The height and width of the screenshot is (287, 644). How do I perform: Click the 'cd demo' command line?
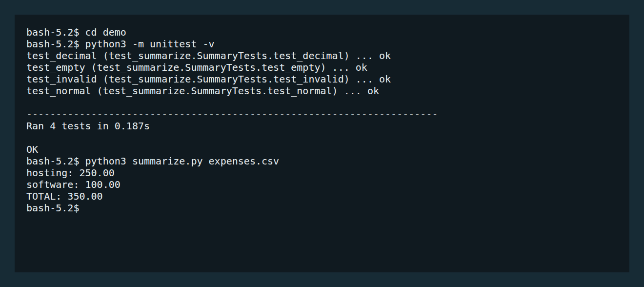[76, 33]
